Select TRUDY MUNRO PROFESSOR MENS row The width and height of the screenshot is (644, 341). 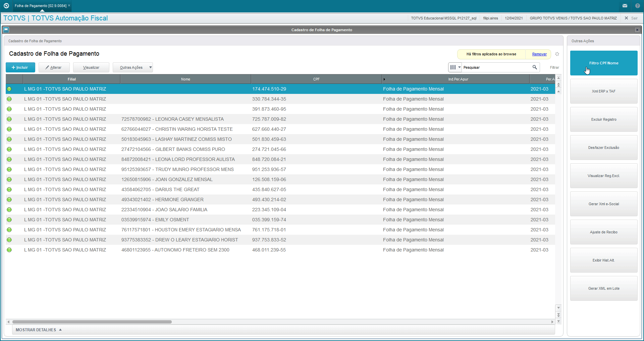(x=280, y=169)
